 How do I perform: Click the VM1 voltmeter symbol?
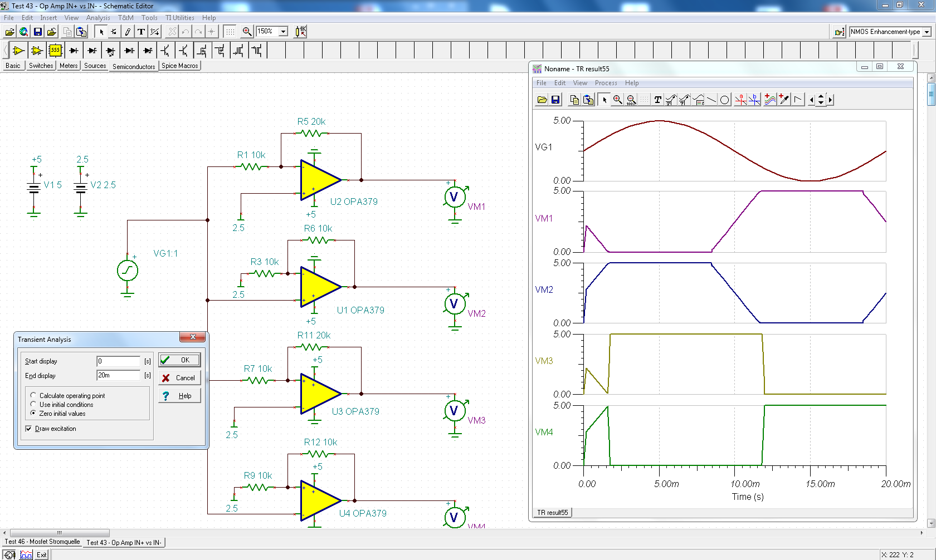coord(455,197)
